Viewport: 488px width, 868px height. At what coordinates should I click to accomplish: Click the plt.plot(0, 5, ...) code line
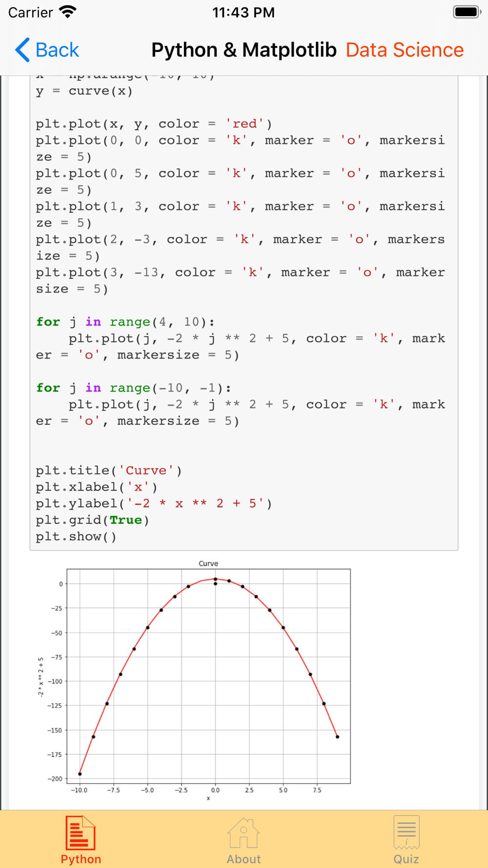point(240,182)
